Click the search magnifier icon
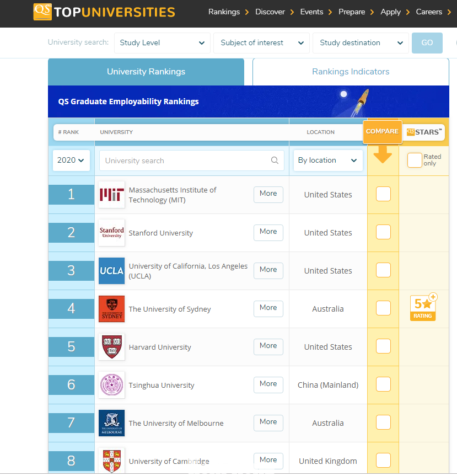Screen dimensions: 457x476 (275, 161)
